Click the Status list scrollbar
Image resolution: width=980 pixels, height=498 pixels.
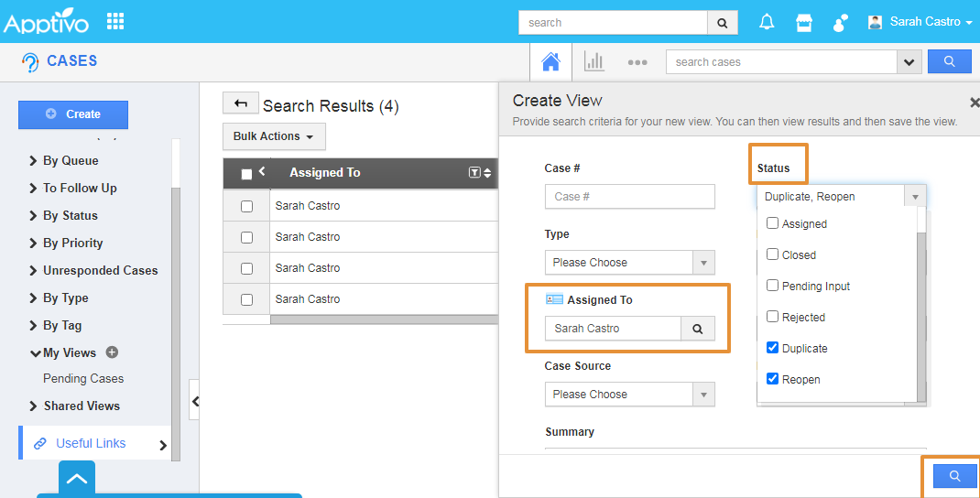[x=921, y=311]
